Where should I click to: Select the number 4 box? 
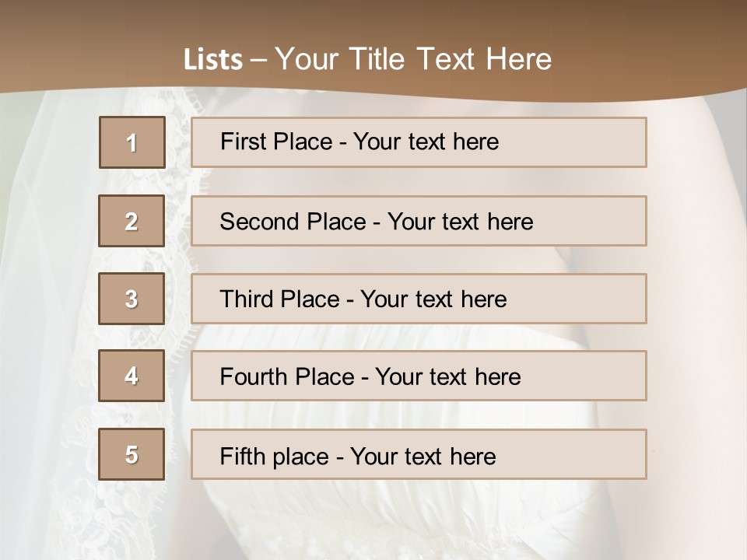(x=132, y=376)
